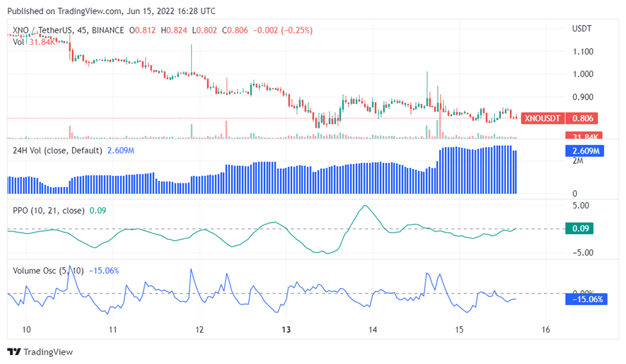
Task: Click the USDT currency label
Action: [x=582, y=29]
